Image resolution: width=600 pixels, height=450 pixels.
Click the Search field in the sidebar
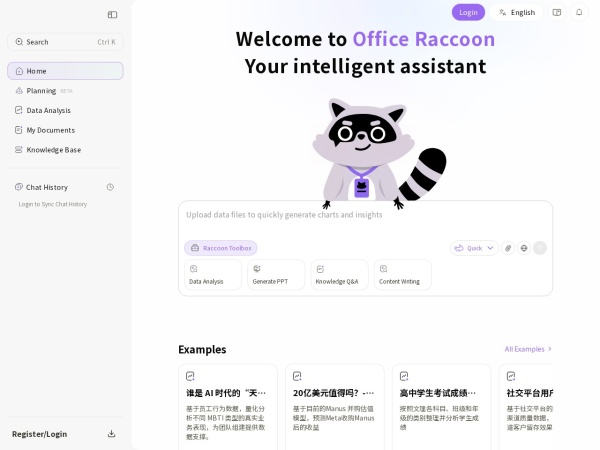(65, 42)
